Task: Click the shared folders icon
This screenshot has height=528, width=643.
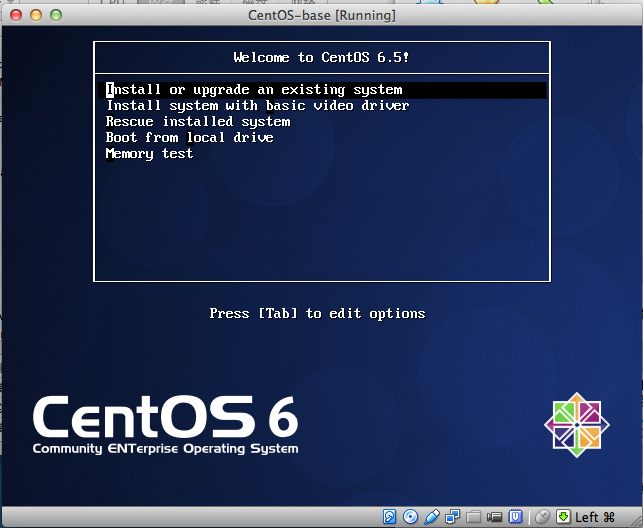Action: click(x=473, y=517)
